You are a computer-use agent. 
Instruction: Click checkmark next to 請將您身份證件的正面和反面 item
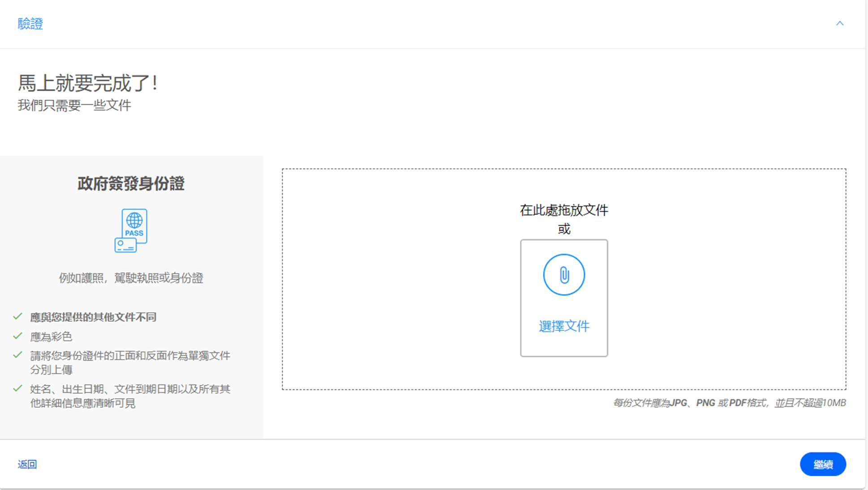point(18,355)
